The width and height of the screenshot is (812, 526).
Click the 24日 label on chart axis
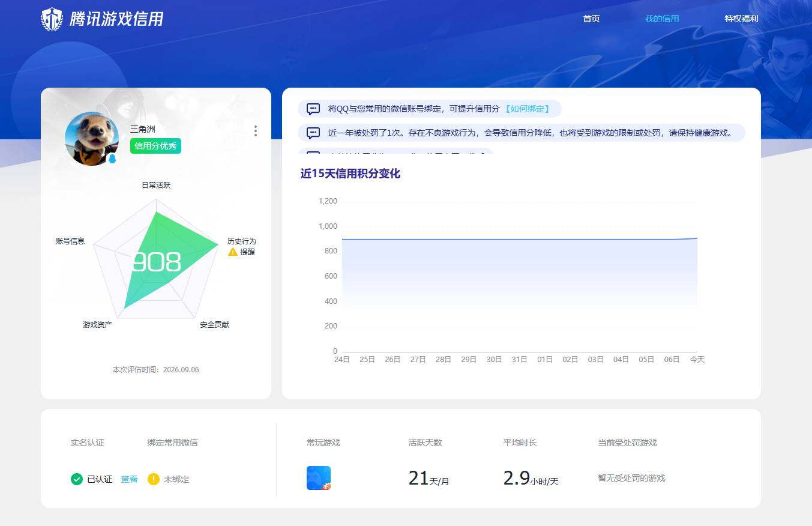(x=341, y=360)
